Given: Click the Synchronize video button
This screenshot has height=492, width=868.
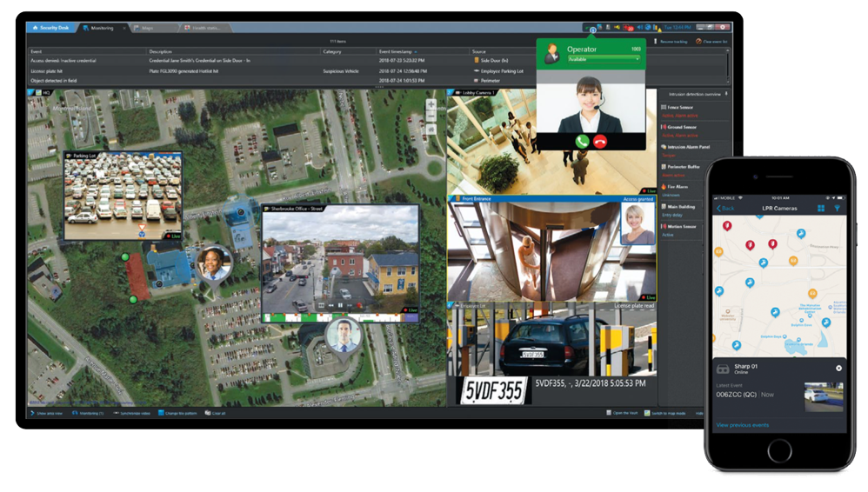Looking at the screenshot, I should click(131, 414).
